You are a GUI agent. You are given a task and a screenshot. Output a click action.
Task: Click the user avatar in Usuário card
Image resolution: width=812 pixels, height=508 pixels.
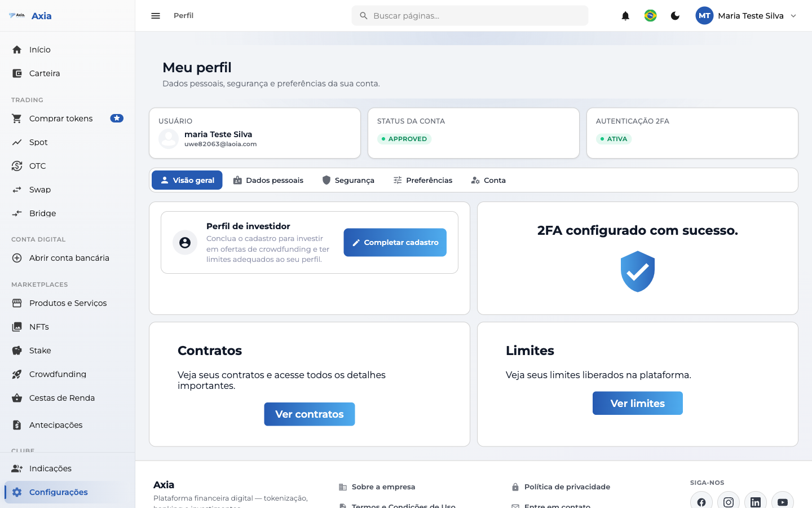(169, 139)
